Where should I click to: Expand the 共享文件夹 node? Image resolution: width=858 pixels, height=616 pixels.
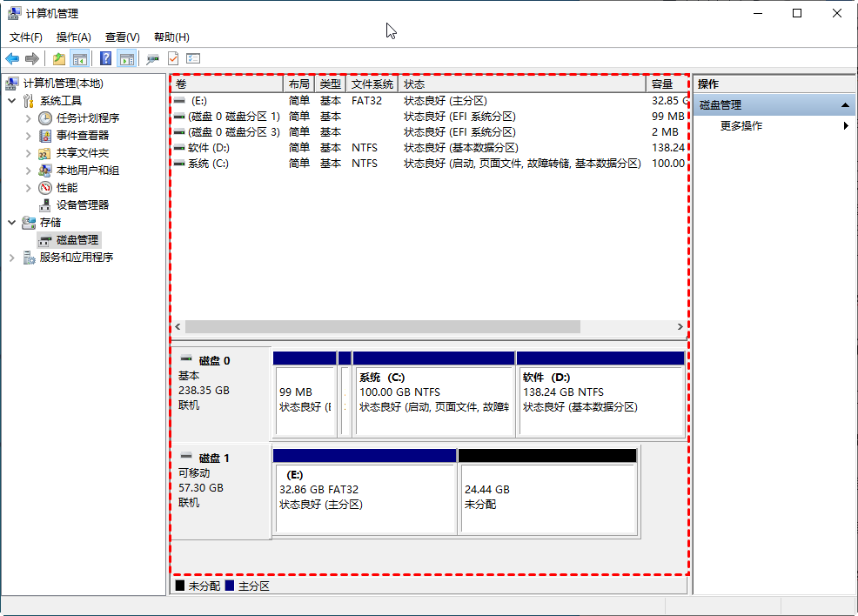(29, 153)
